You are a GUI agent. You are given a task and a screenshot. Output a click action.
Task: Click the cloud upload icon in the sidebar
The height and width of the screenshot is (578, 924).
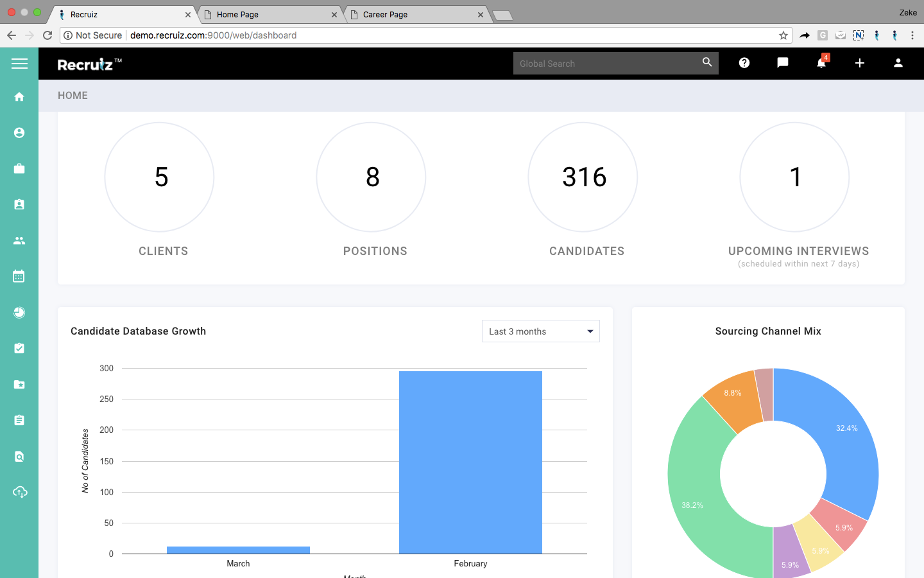point(19,492)
